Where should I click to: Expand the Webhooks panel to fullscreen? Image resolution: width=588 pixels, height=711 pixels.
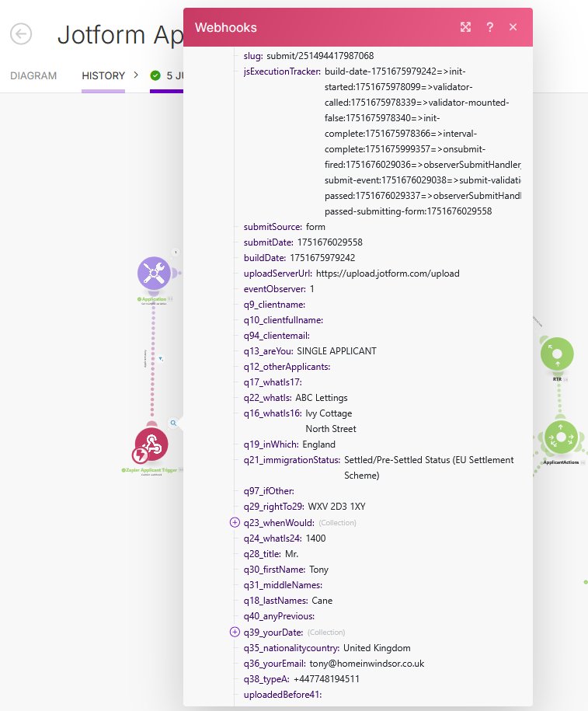coord(465,27)
